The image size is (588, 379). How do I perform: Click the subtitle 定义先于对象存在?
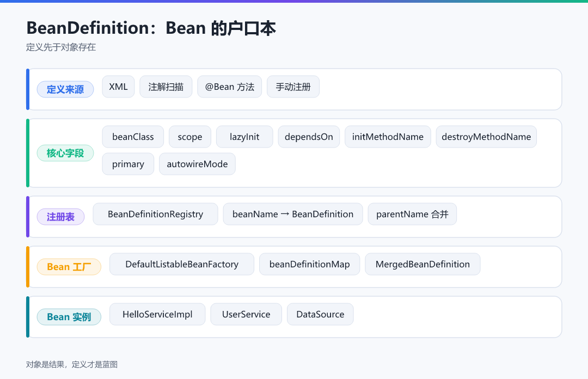point(61,47)
